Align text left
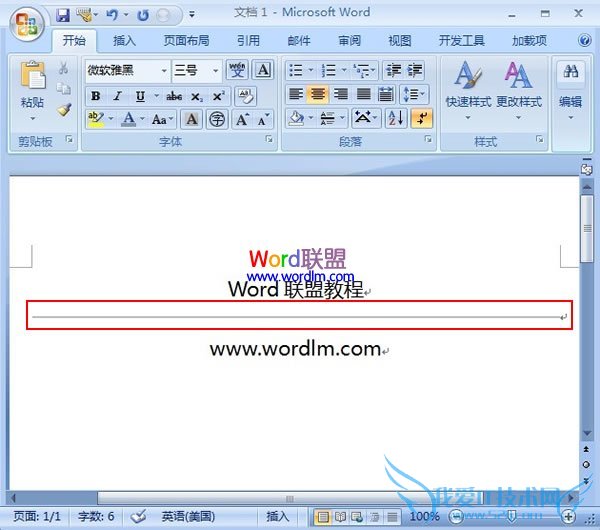Viewport: 600px width, 530px height. coord(296,94)
